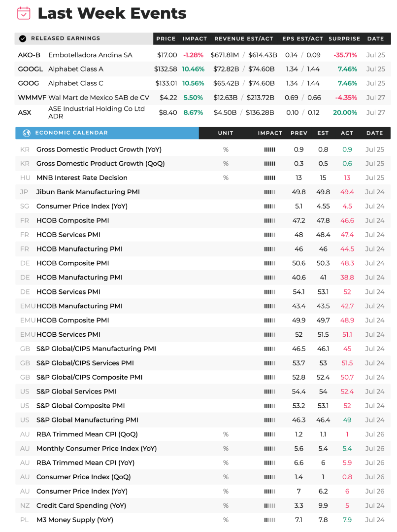Click impact bars for KR GDP Growth (YoY)

pos(270,149)
